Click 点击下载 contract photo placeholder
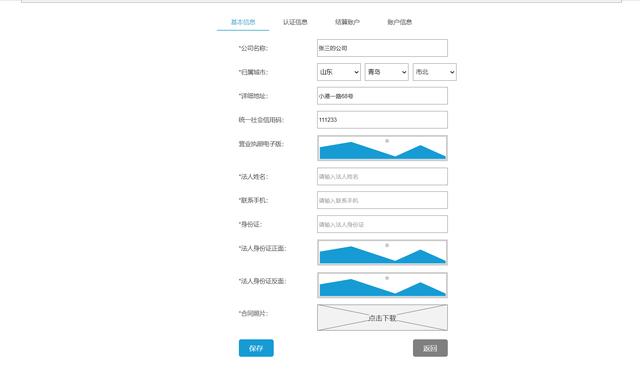The width and height of the screenshot is (640, 379). pos(382,317)
